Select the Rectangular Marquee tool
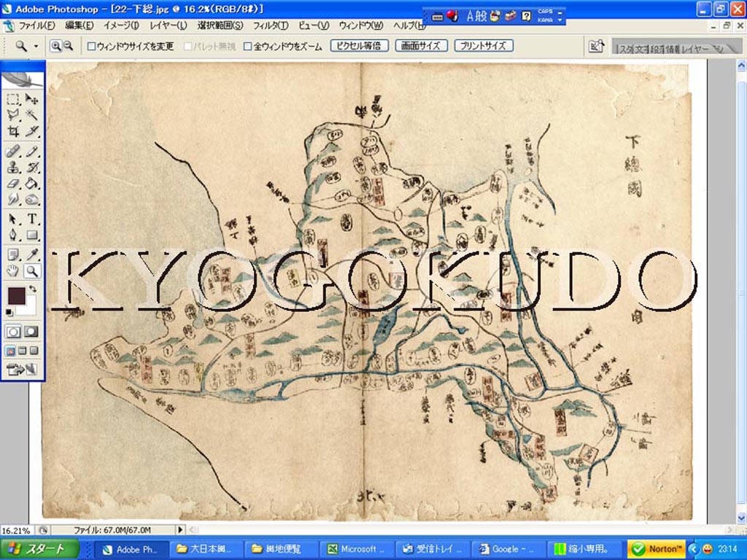The width and height of the screenshot is (747, 560). 13,99
